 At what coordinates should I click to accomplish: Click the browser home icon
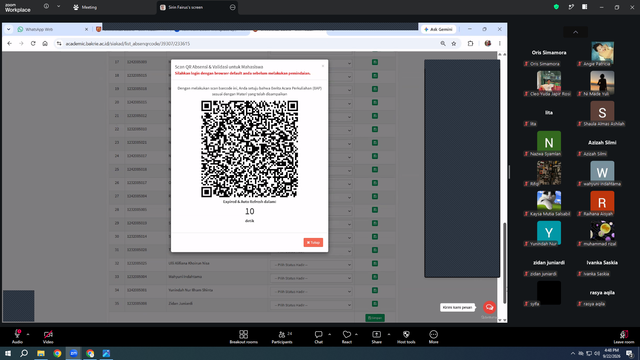45,44
